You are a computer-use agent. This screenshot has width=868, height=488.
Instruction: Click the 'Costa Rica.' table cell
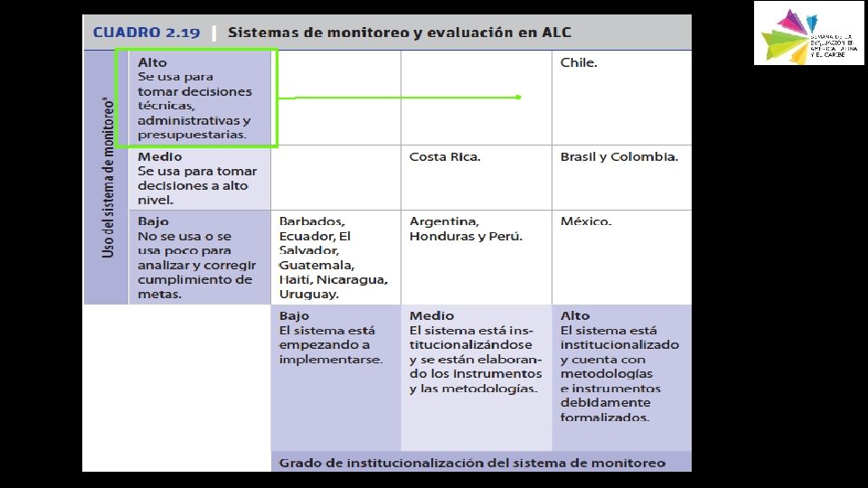[x=476, y=178]
